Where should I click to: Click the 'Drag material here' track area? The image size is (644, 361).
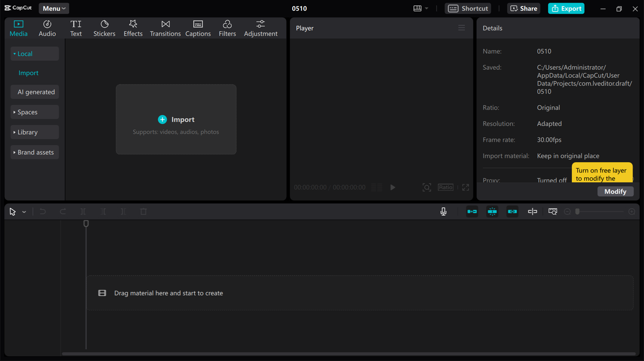coord(360,293)
